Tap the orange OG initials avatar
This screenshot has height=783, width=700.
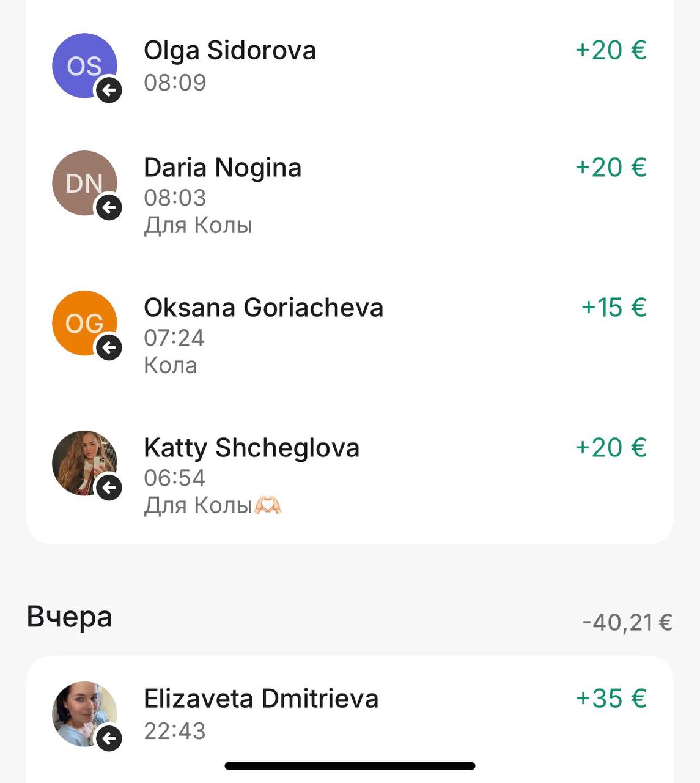81,319
